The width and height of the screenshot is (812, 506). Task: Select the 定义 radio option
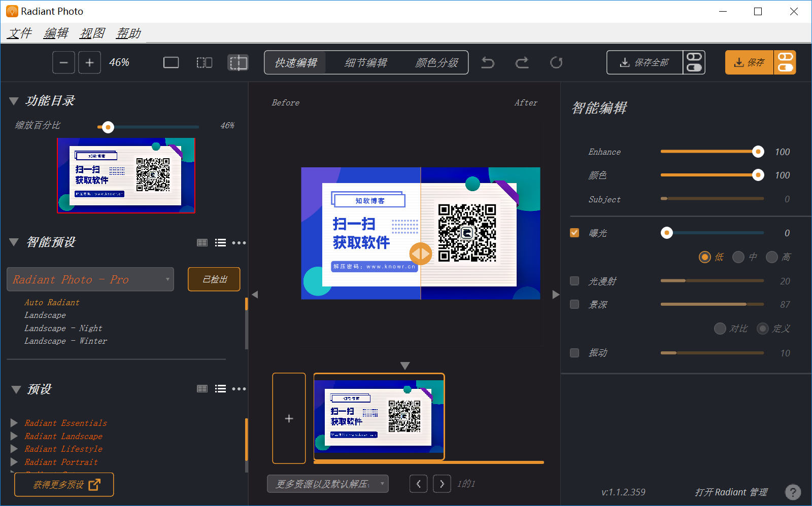[x=762, y=329]
